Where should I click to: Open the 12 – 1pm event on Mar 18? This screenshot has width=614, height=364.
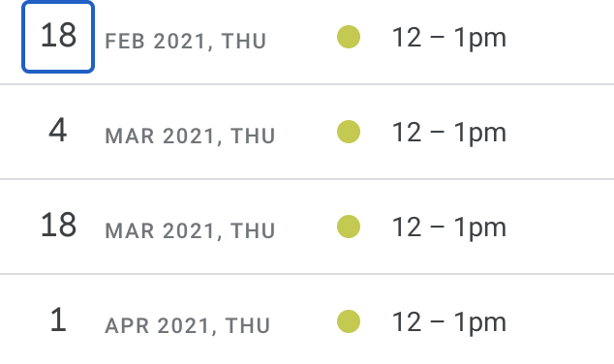click(x=449, y=227)
